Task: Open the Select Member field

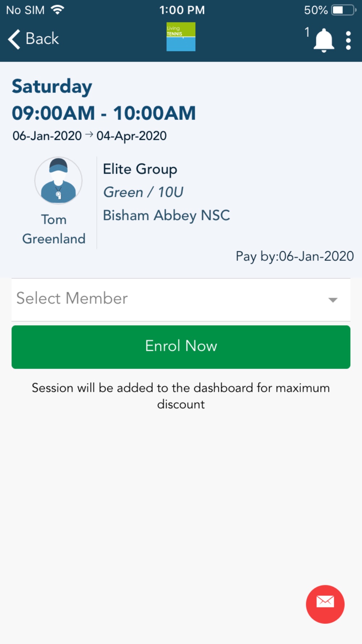Action: pos(181,300)
